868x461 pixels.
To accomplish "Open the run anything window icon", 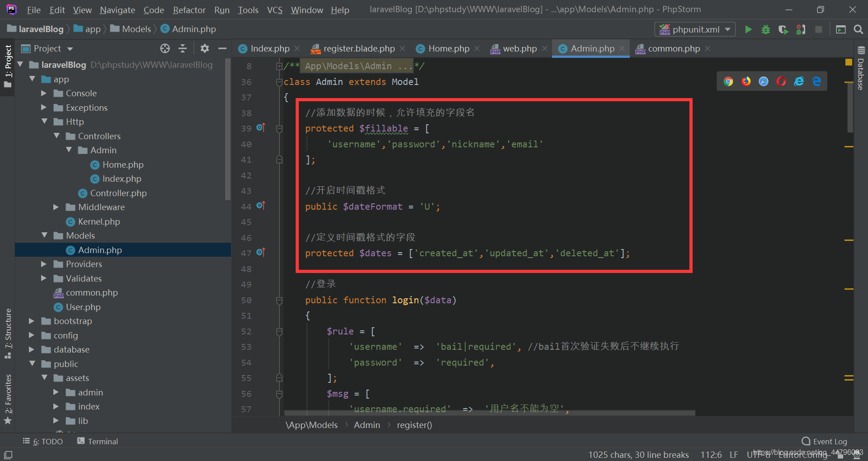I will 841,29.
